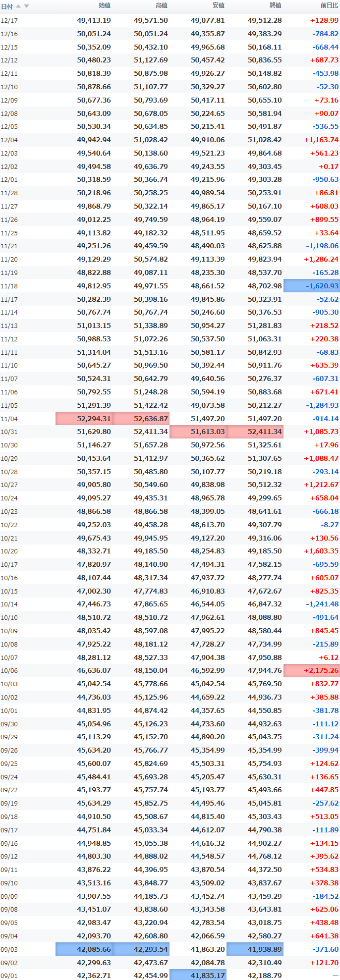
Task: Select the 12/03 closing price 49,864.68
Action: point(265,153)
